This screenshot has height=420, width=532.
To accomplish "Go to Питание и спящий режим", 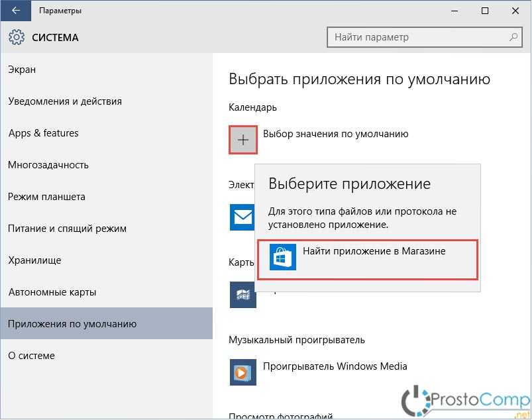I will point(67,229).
